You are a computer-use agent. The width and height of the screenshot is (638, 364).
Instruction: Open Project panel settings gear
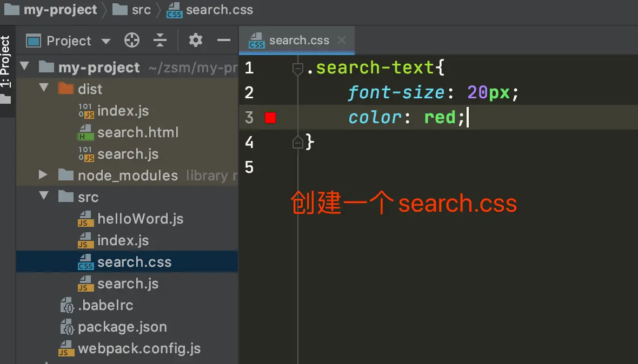196,40
